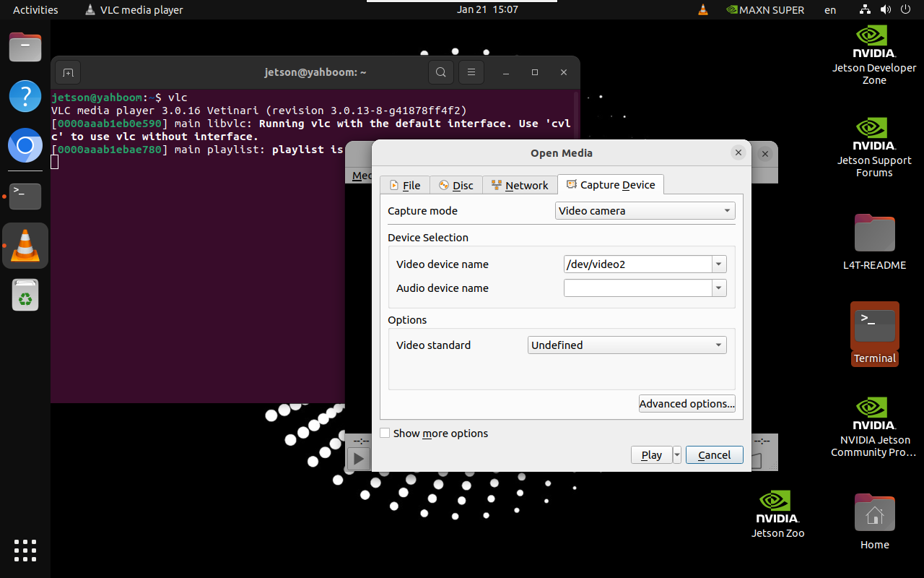Open the Help icon in the dock
This screenshot has width=924, height=578.
25,96
